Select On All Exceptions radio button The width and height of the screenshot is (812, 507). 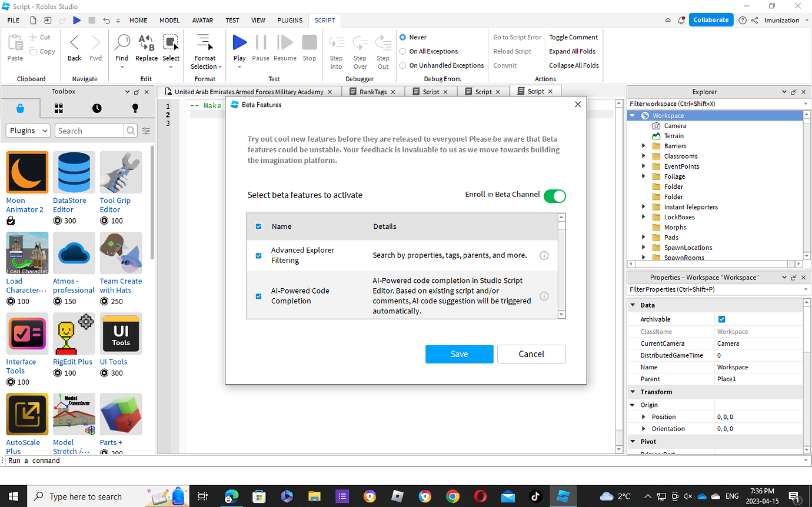click(x=403, y=51)
